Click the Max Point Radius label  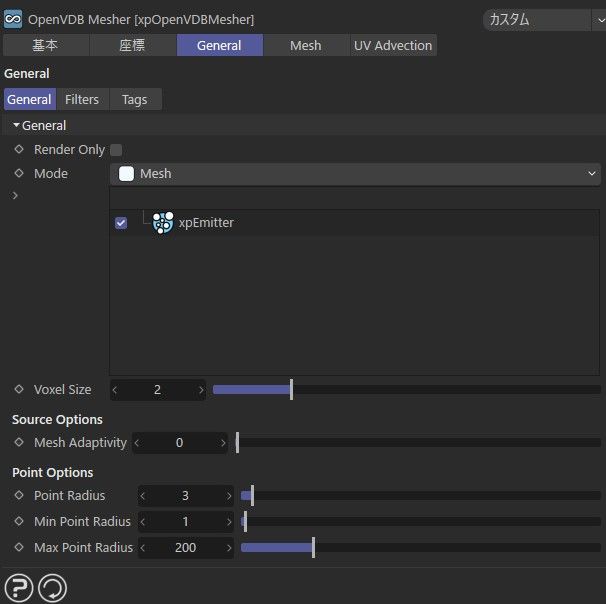[x=83, y=547]
